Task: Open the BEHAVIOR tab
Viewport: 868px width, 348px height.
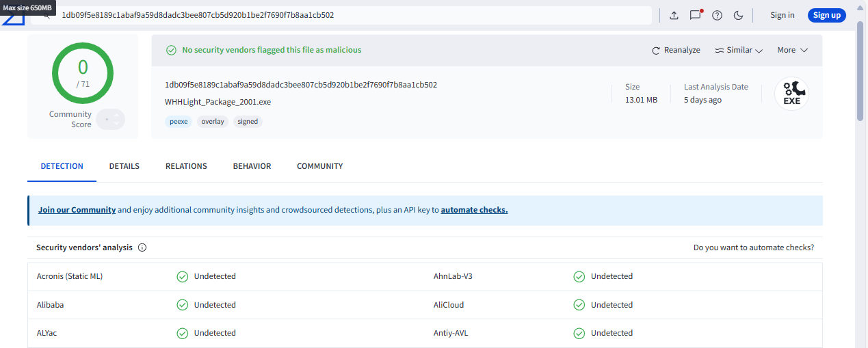Action: 252,166
